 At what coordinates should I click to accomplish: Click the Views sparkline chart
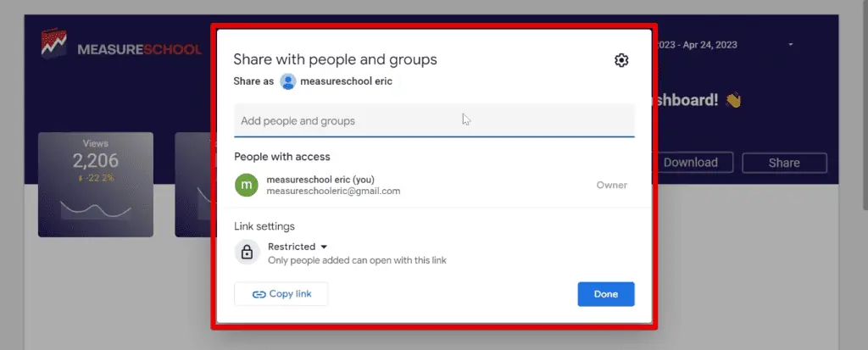(x=96, y=210)
